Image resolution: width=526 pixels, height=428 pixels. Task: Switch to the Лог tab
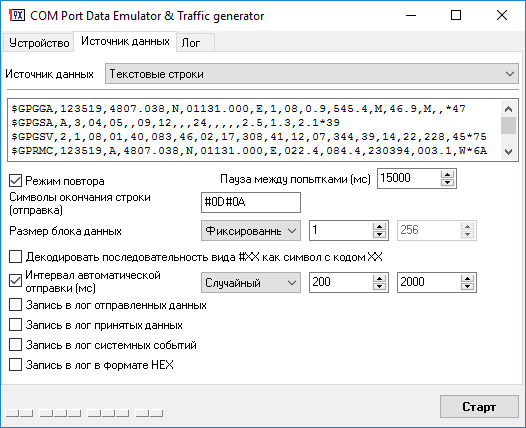click(x=195, y=43)
